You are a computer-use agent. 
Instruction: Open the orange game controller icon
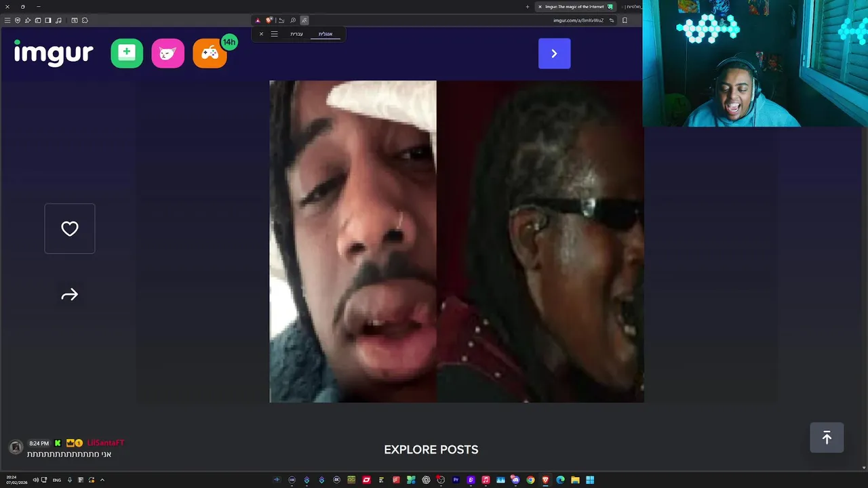coord(210,54)
